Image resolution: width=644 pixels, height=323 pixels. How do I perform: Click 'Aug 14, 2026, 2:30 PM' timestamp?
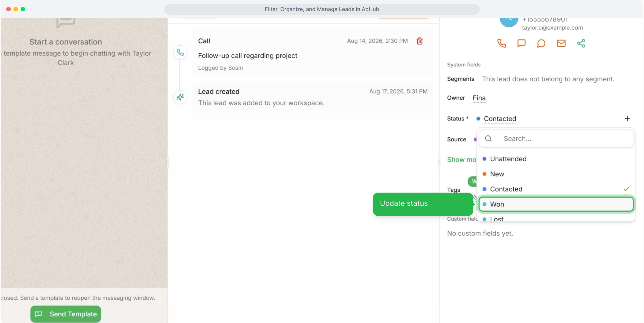click(x=377, y=41)
